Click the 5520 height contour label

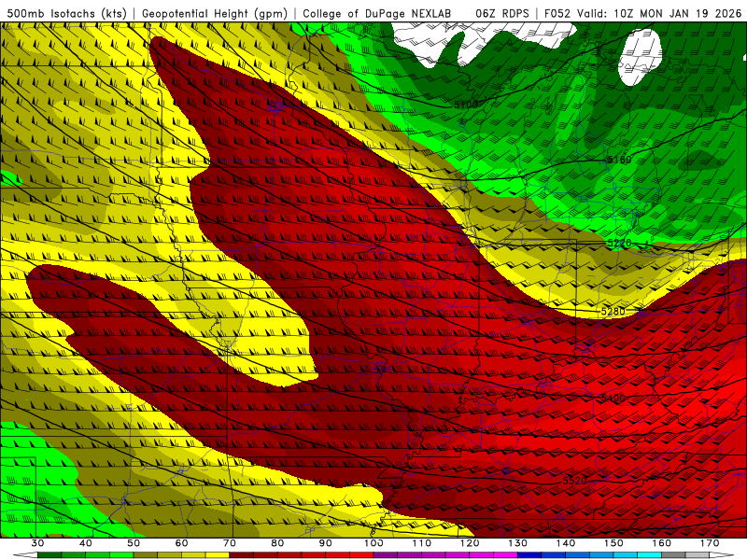click(574, 481)
